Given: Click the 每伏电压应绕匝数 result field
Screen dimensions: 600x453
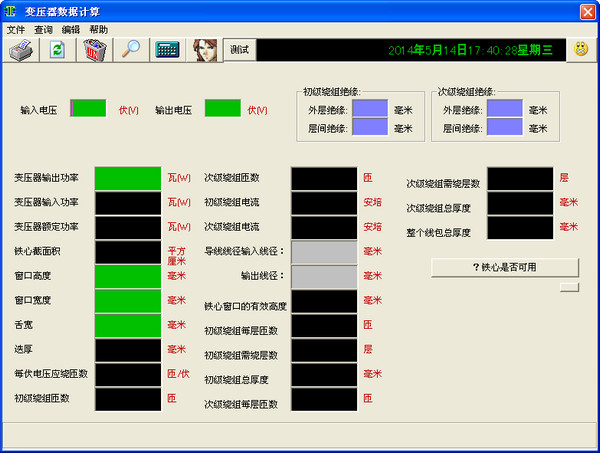Looking at the screenshot, I should point(128,375).
